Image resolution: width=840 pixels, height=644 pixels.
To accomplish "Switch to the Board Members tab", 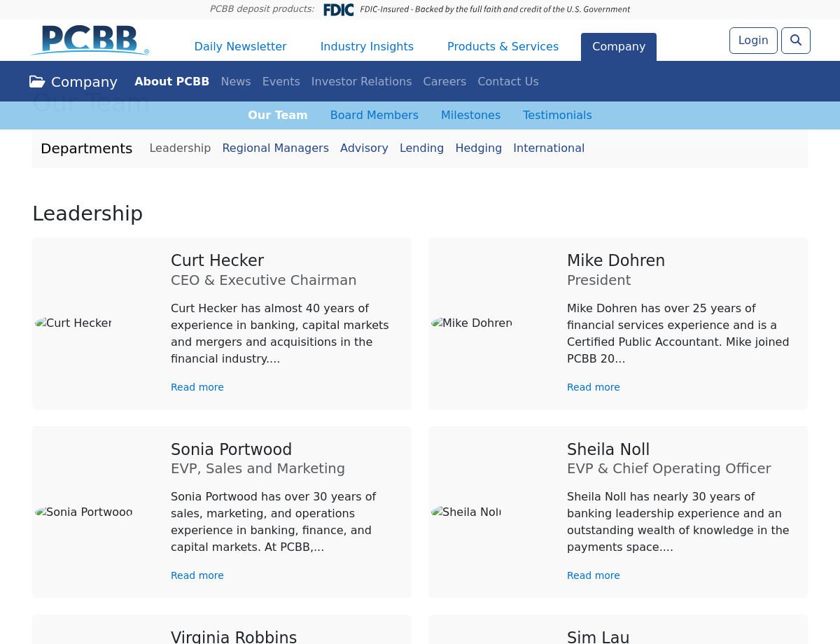I will [374, 115].
